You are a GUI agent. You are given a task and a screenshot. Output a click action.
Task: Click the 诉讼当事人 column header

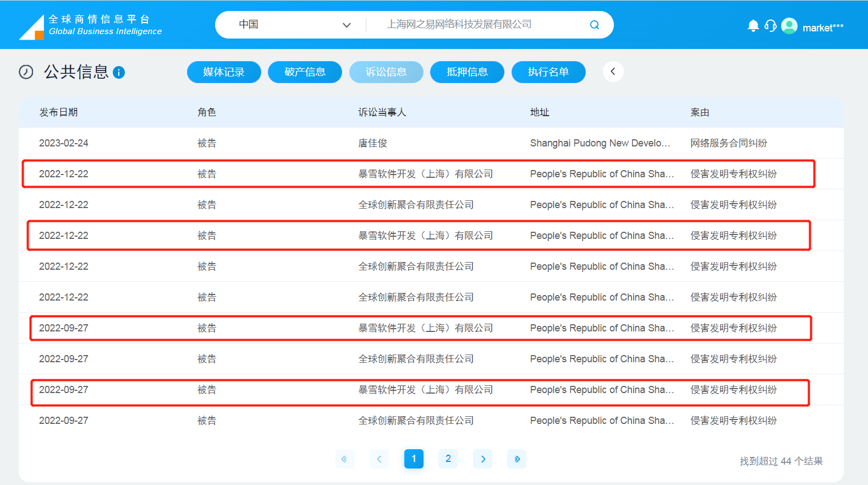(x=382, y=112)
